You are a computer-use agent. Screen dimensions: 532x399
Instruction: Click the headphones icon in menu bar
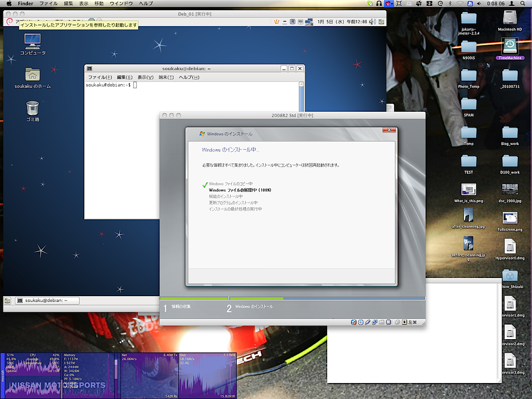coord(379,4)
